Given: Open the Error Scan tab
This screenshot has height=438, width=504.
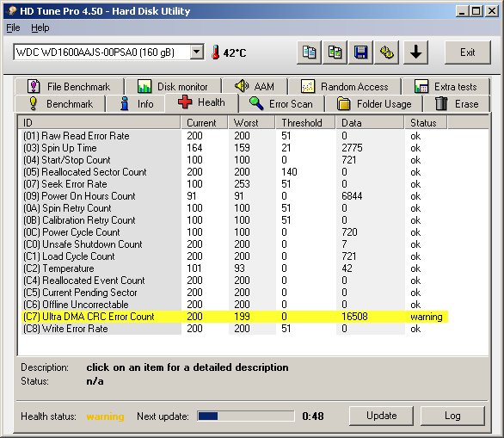Looking at the screenshot, I should [x=281, y=104].
